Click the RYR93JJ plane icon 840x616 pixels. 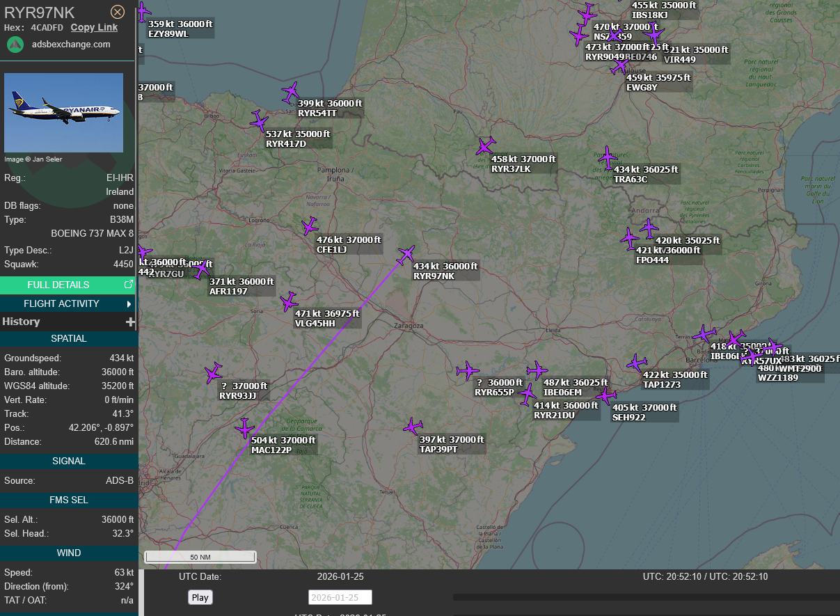click(213, 374)
